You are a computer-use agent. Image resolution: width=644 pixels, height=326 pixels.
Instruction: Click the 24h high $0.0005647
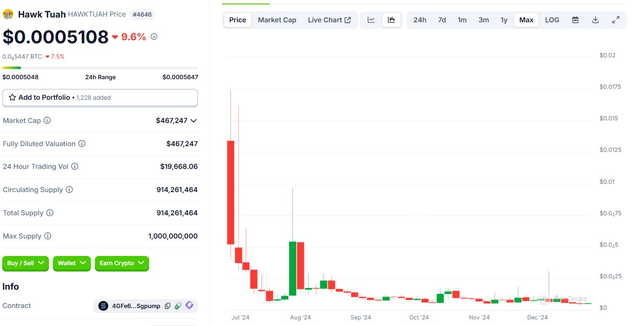click(180, 77)
